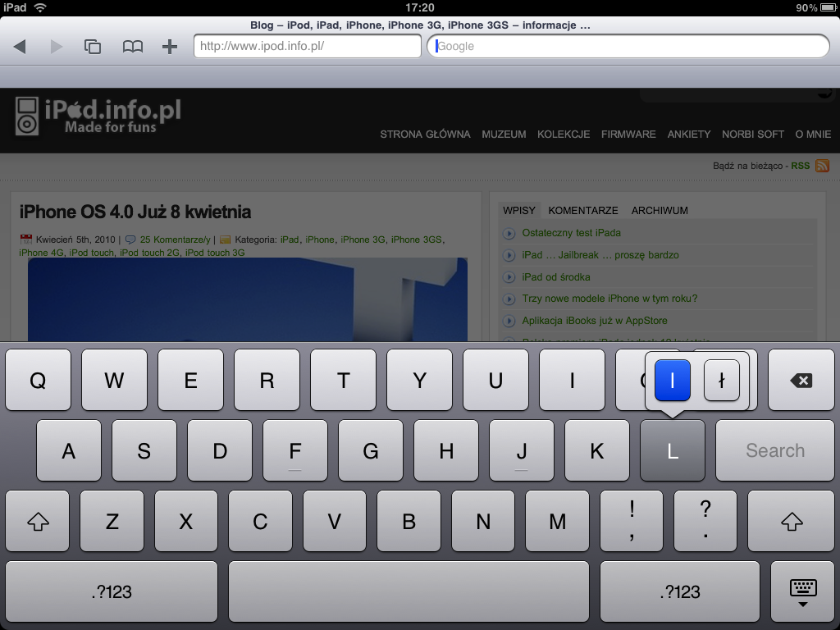Image resolution: width=840 pixels, height=630 pixels.
Task: Switch to ARCHIWUM tab
Action: 660,211
